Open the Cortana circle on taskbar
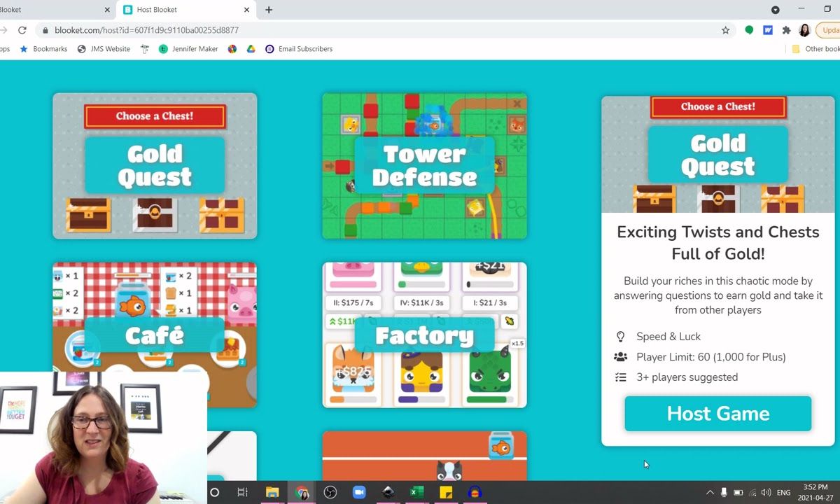The height and width of the screenshot is (504, 840). click(x=214, y=492)
